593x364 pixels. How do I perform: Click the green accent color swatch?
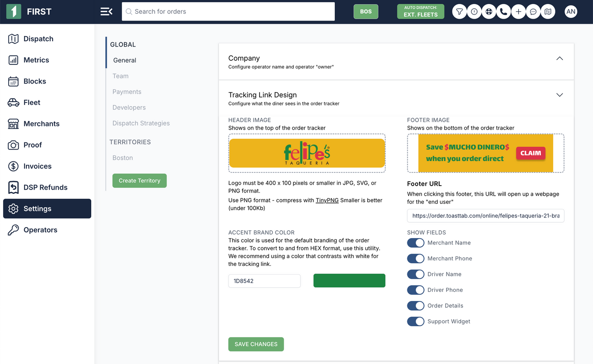pyautogui.click(x=349, y=281)
